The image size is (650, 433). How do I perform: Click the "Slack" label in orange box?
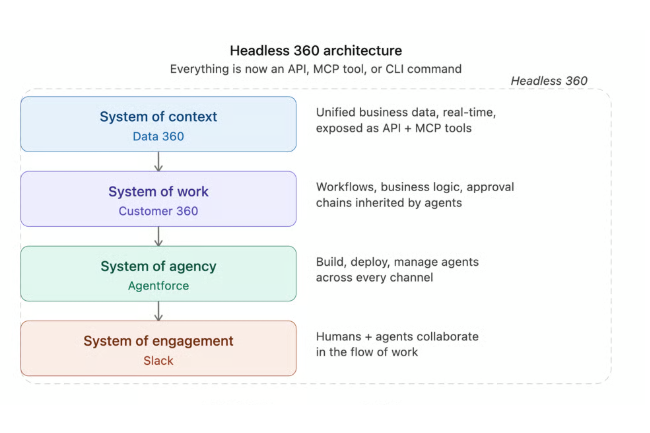click(158, 360)
